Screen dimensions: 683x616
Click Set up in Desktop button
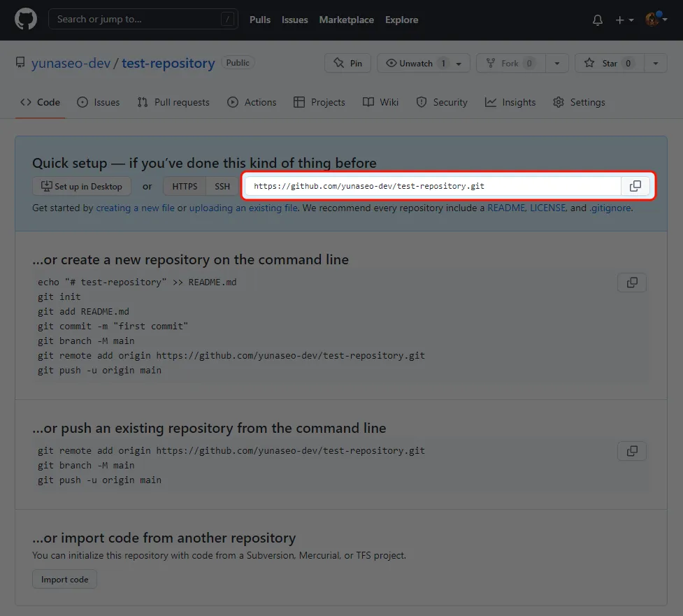point(82,187)
